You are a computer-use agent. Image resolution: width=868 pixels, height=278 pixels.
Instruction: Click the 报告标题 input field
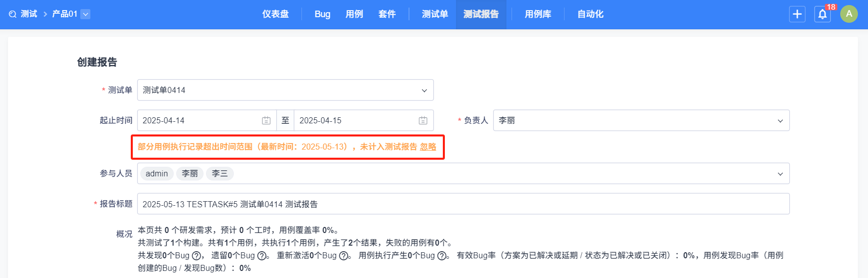click(x=464, y=204)
